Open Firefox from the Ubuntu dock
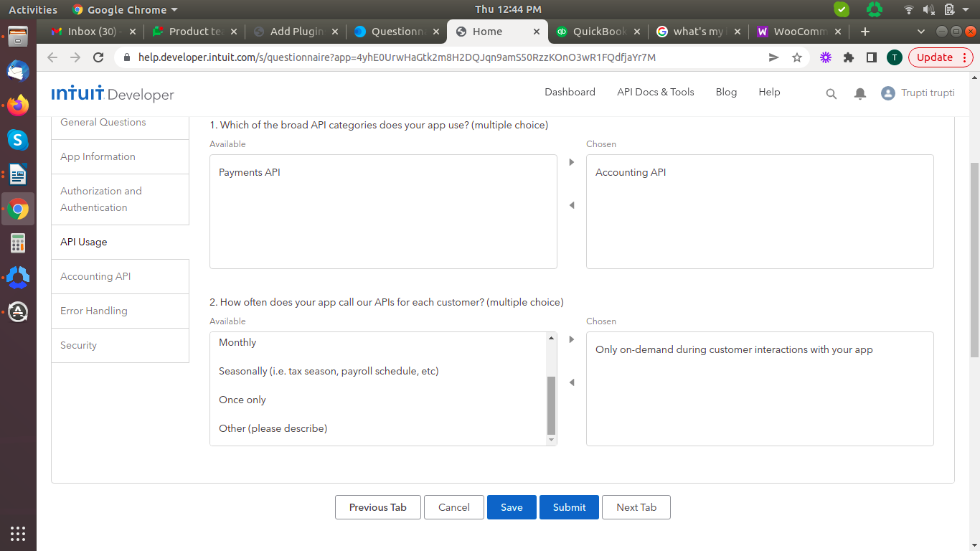This screenshot has height=551, width=980. (x=18, y=106)
